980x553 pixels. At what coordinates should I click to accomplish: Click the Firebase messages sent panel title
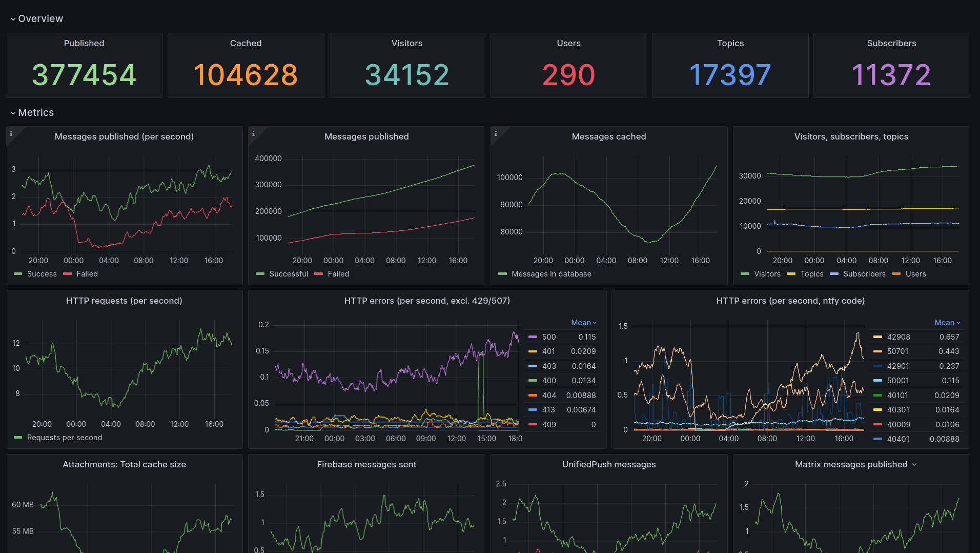[366, 464]
